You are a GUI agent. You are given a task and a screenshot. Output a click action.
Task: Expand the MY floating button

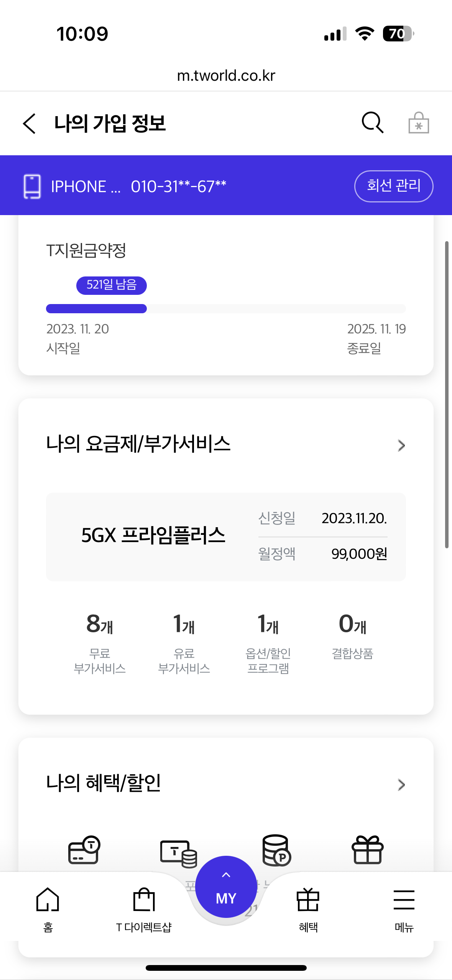(226, 886)
